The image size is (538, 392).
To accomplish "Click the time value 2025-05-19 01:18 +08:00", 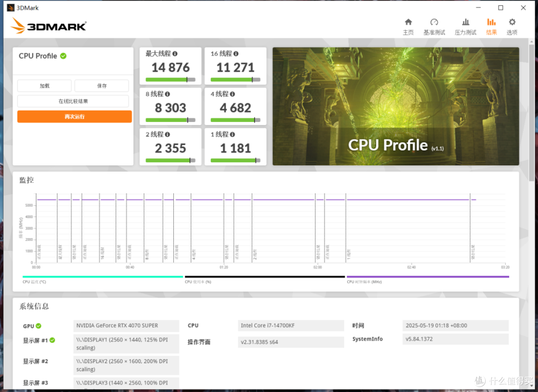I will 456,325.
